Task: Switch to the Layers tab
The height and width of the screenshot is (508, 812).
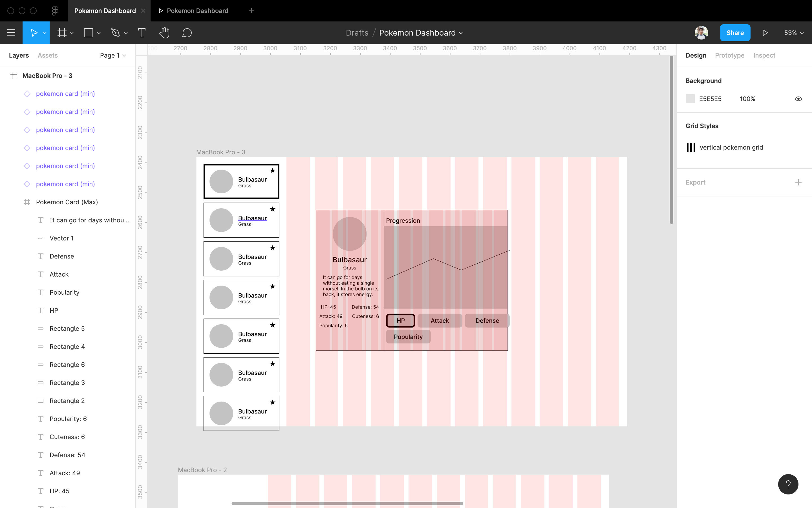Action: pos(19,55)
